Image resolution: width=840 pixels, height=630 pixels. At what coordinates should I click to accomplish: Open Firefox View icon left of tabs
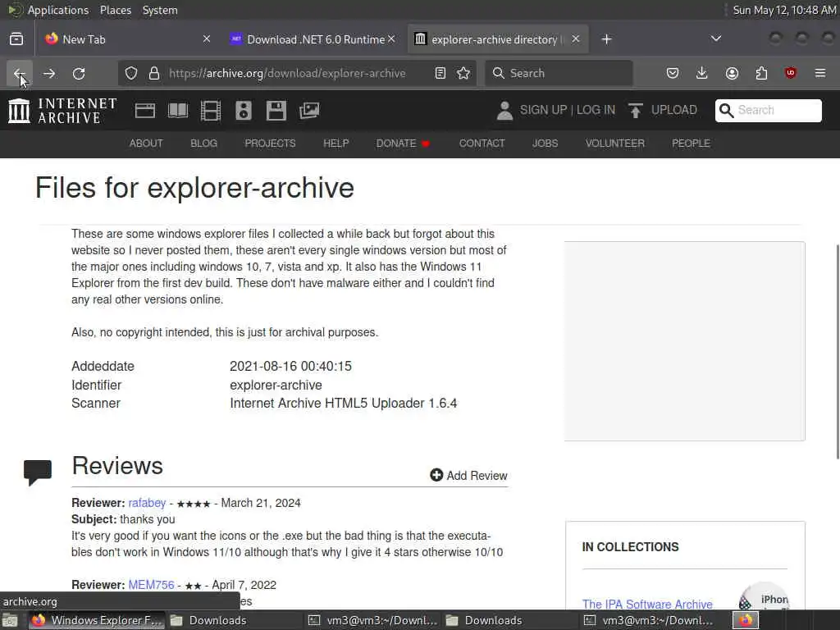point(16,39)
